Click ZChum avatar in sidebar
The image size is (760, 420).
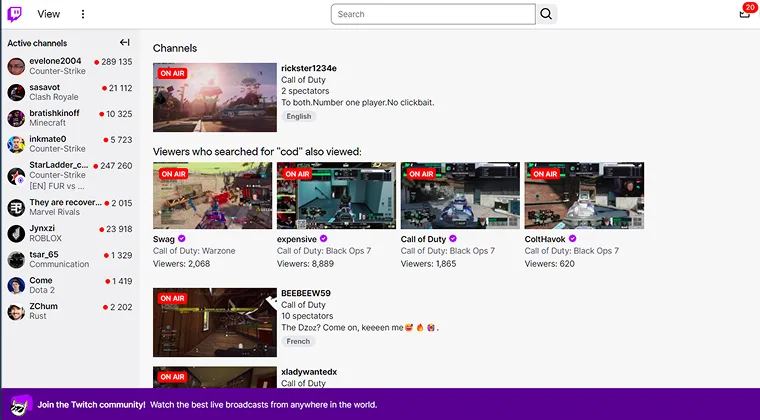click(x=16, y=311)
